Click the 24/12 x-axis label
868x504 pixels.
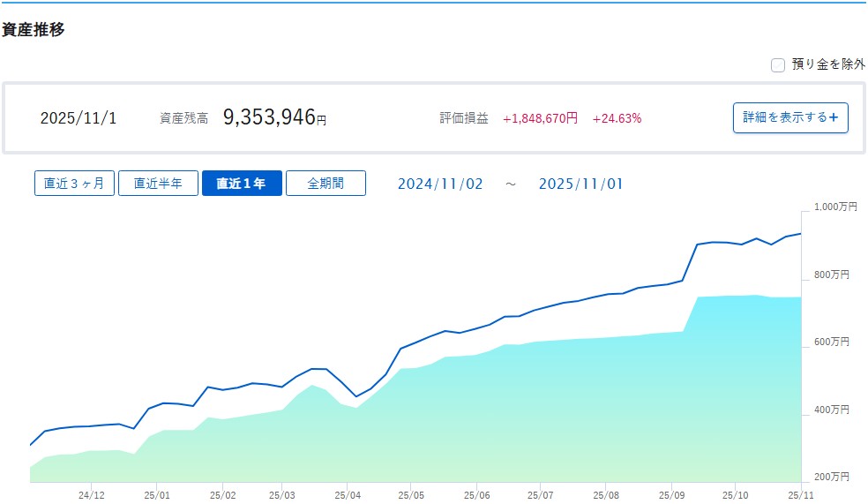click(x=92, y=495)
